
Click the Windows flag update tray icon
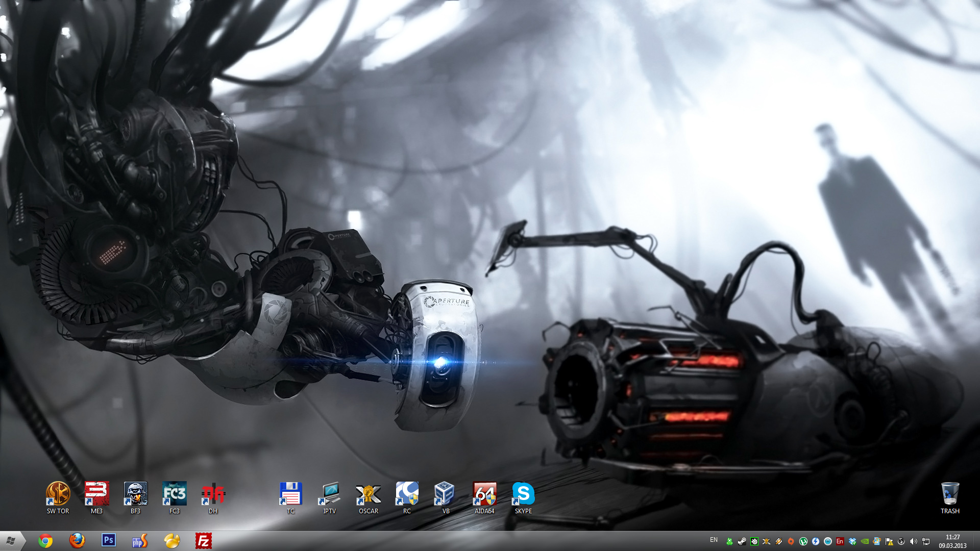pos(877,541)
